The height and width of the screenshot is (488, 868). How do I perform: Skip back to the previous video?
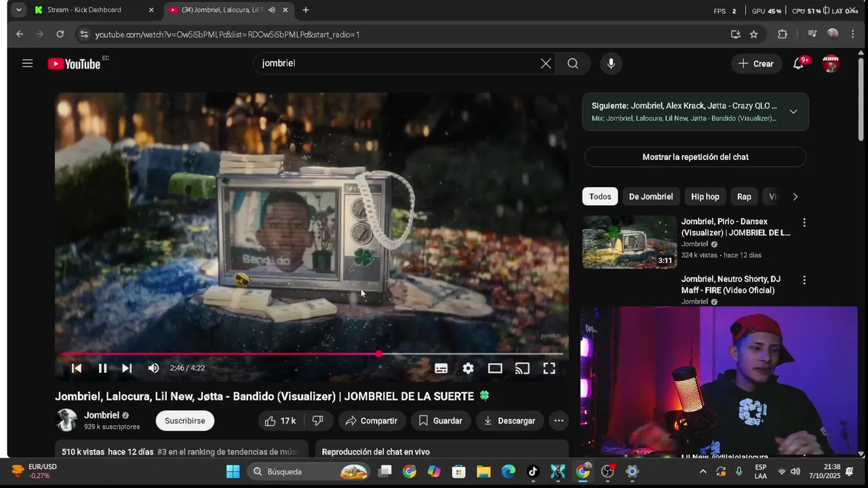77,368
